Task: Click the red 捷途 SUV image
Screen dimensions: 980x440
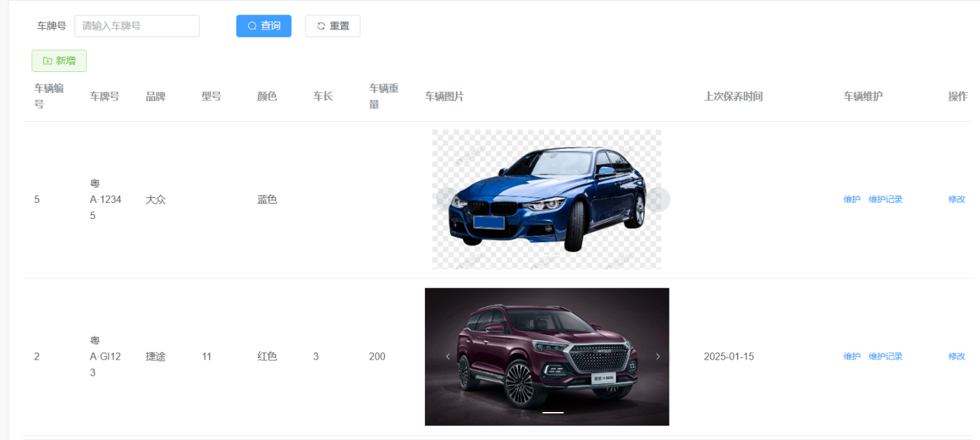Action: [547, 357]
